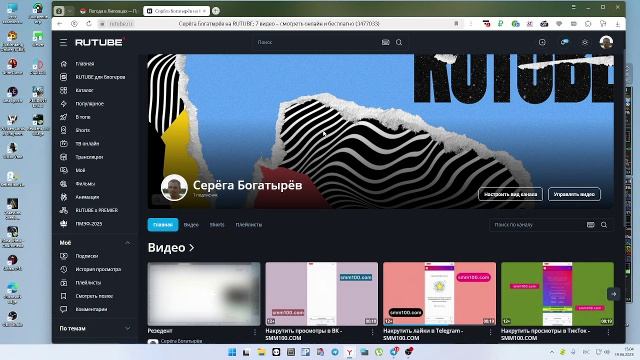Open File Explorer from the taskbar
Image resolution: width=640 pixels, height=360 pixels.
(261, 352)
